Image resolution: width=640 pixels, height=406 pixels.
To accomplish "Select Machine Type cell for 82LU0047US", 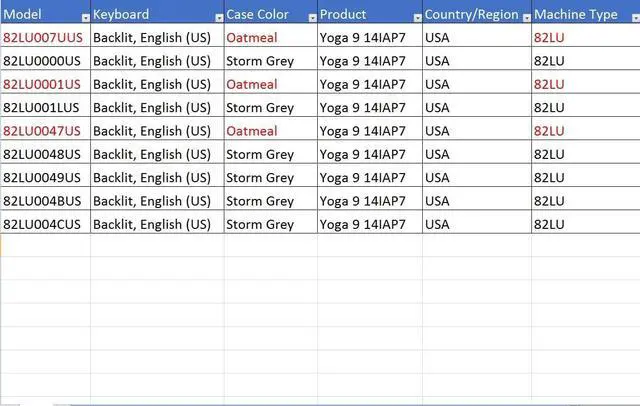I will 586,131.
